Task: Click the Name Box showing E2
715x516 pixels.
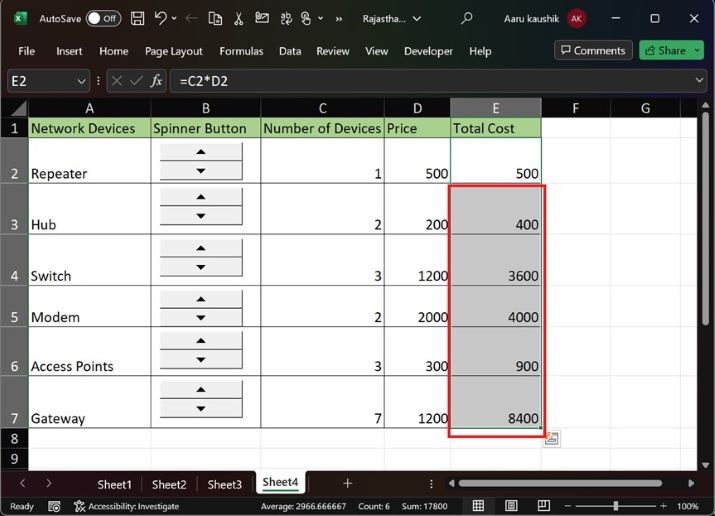Action: [x=41, y=82]
